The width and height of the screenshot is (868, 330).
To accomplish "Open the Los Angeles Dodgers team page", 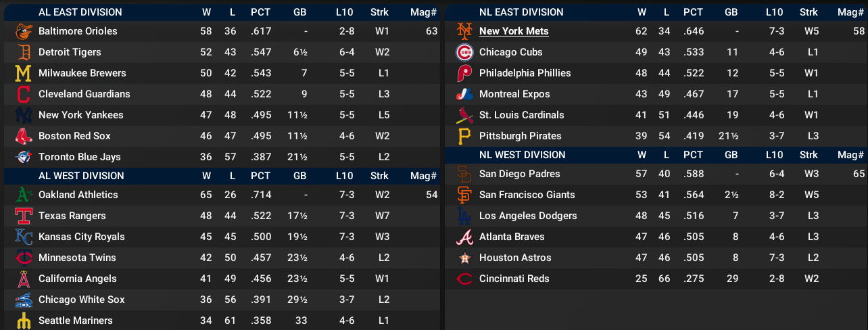I will pyautogui.click(x=528, y=216).
